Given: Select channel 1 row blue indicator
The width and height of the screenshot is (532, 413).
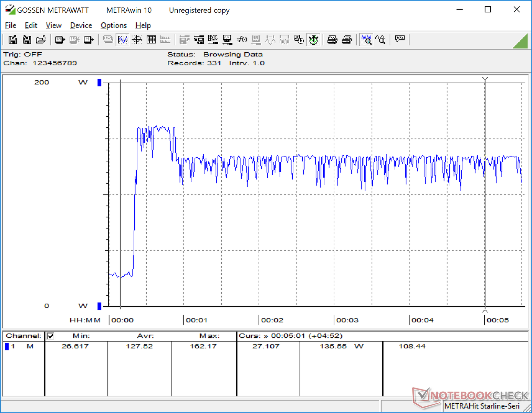Looking at the screenshot, I should [x=7, y=347].
